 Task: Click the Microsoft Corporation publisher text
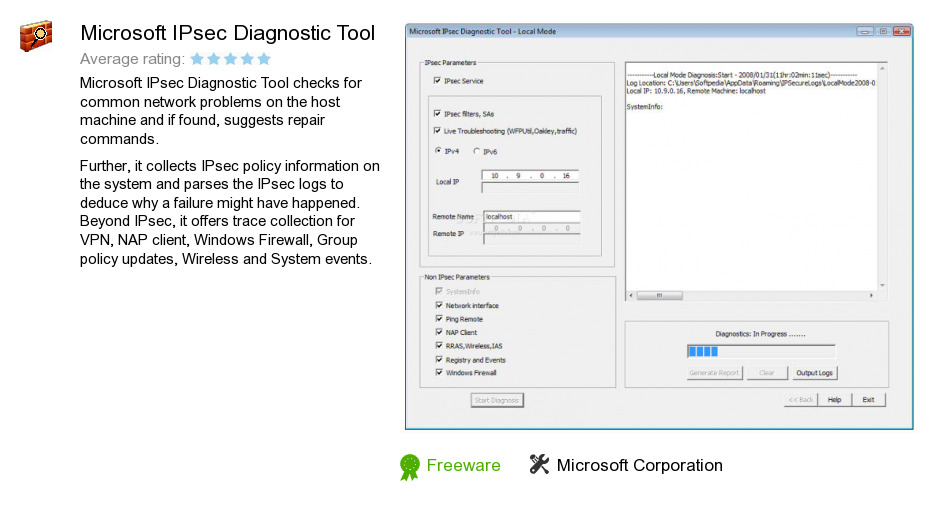pyautogui.click(x=640, y=465)
